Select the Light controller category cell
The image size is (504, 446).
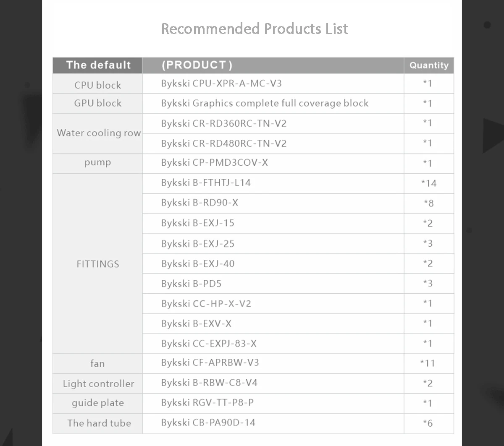click(x=97, y=383)
